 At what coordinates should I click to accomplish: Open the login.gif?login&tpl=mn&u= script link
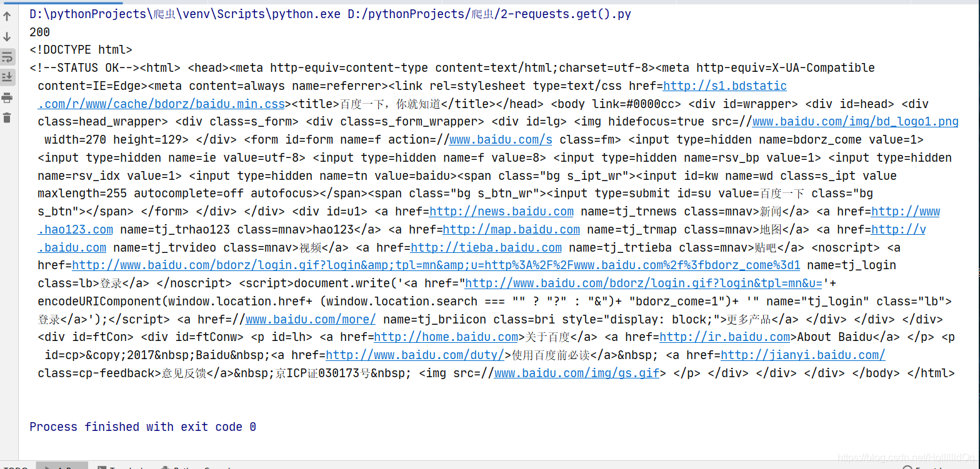644,284
